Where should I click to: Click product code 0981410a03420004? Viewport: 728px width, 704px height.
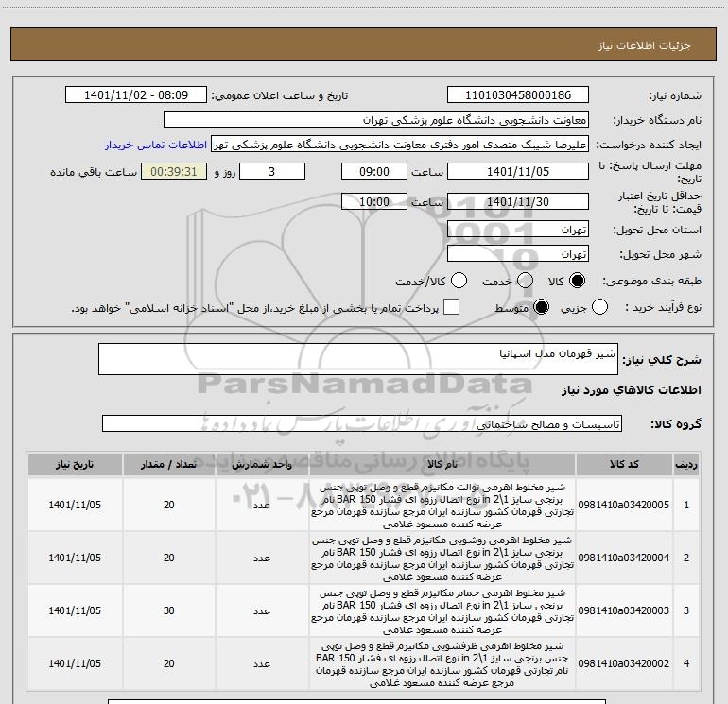(x=624, y=558)
